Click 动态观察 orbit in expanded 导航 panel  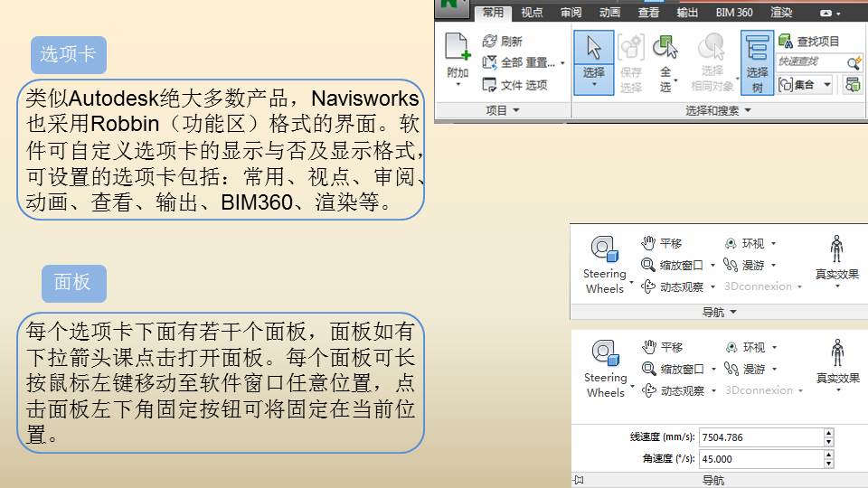(673, 390)
